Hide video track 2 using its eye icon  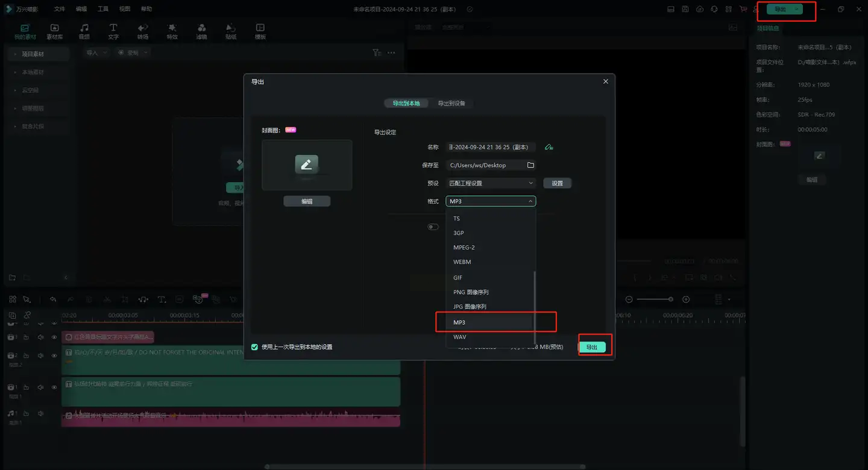(54, 356)
